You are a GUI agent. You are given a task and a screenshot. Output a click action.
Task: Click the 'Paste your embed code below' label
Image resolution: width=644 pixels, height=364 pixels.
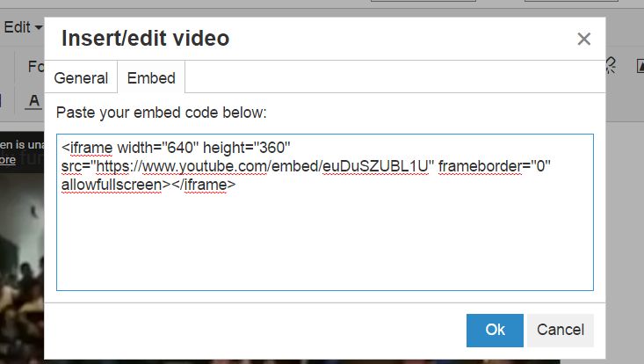pyautogui.click(x=162, y=113)
